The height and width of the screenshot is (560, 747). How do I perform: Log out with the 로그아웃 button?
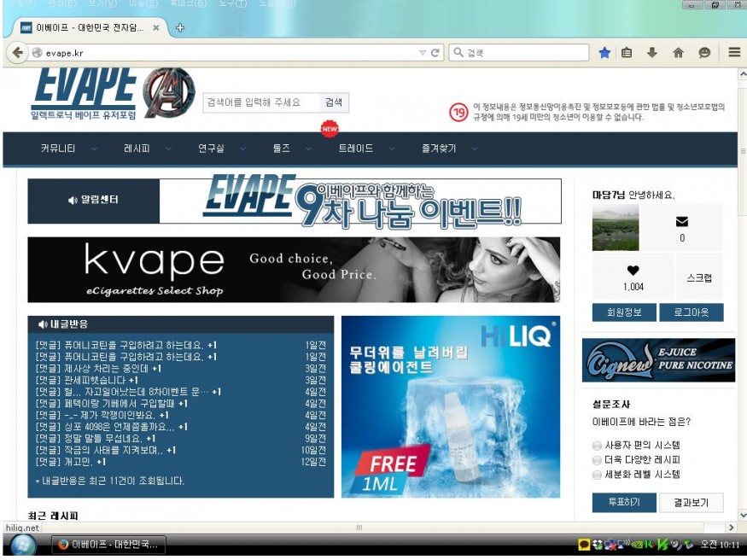(x=692, y=312)
